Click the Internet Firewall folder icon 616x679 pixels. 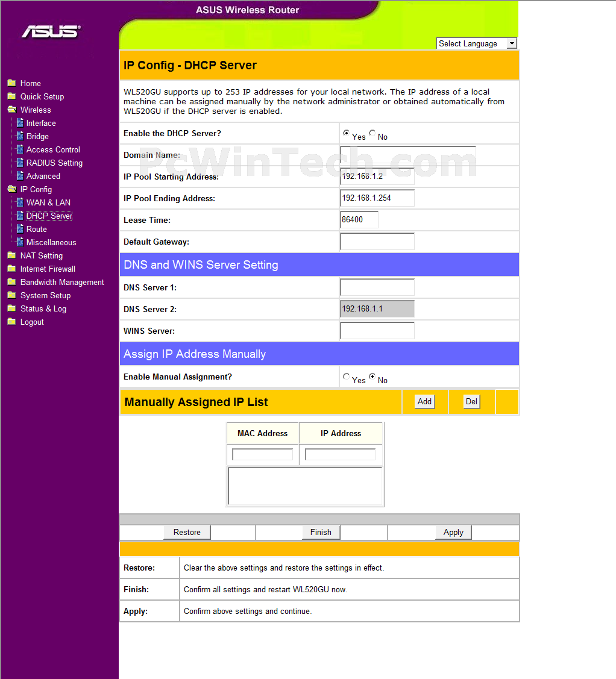click(11, 269)
